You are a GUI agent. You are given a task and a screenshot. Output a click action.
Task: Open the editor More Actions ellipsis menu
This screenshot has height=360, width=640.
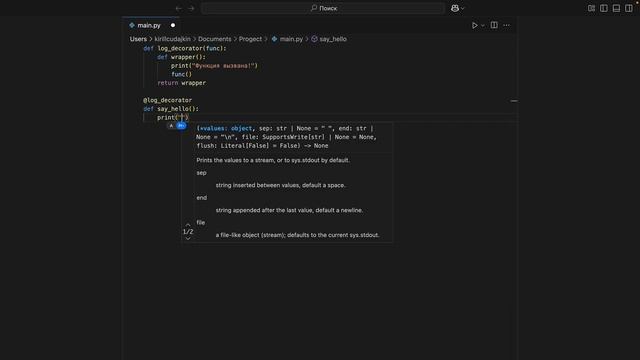click(x=507, y=25)
